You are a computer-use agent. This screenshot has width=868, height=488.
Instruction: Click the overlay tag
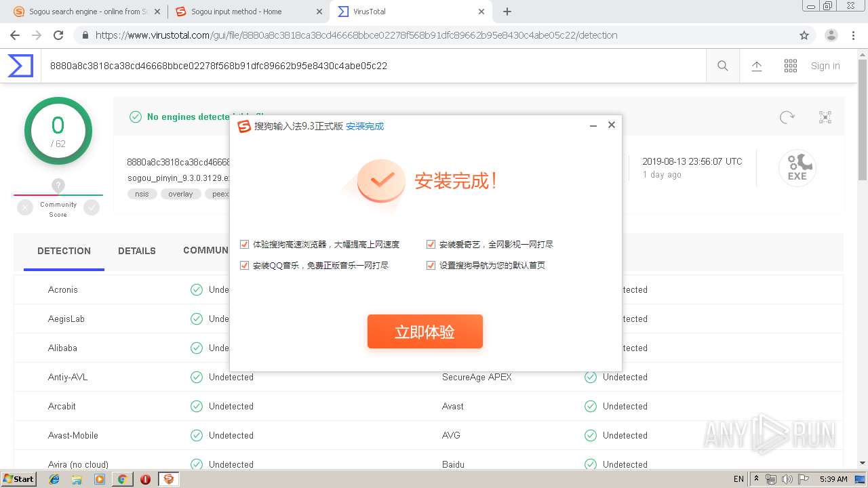coord(180,194)
